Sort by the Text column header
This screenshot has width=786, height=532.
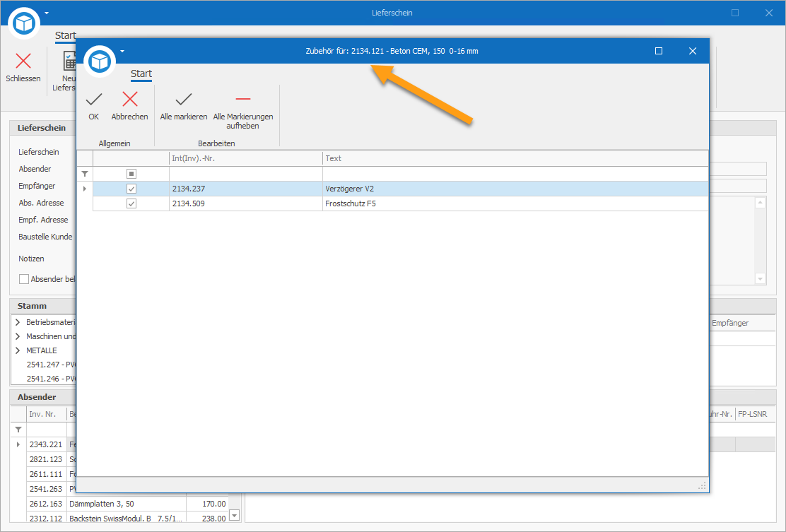pos(515,158)
